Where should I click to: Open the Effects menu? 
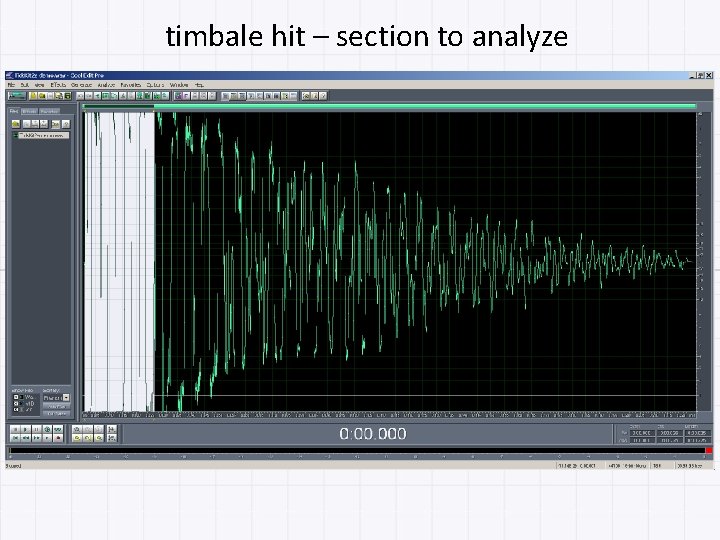point(58,85)
